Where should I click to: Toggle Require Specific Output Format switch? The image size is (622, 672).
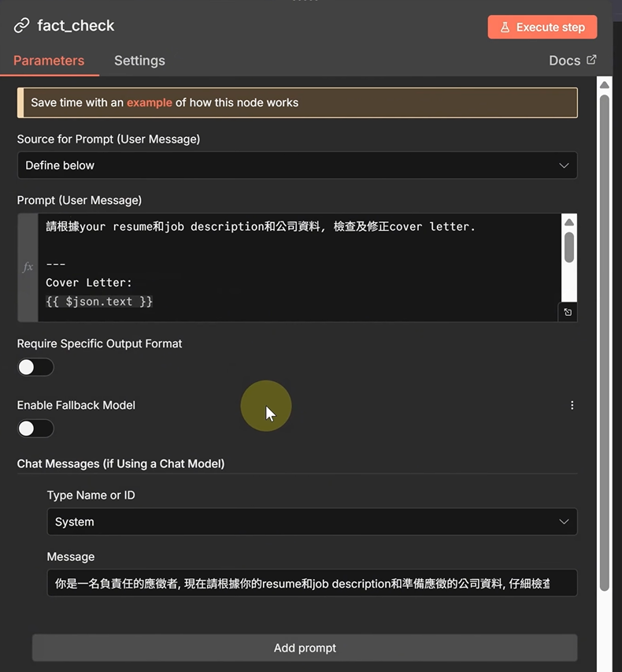pos(35,367)
